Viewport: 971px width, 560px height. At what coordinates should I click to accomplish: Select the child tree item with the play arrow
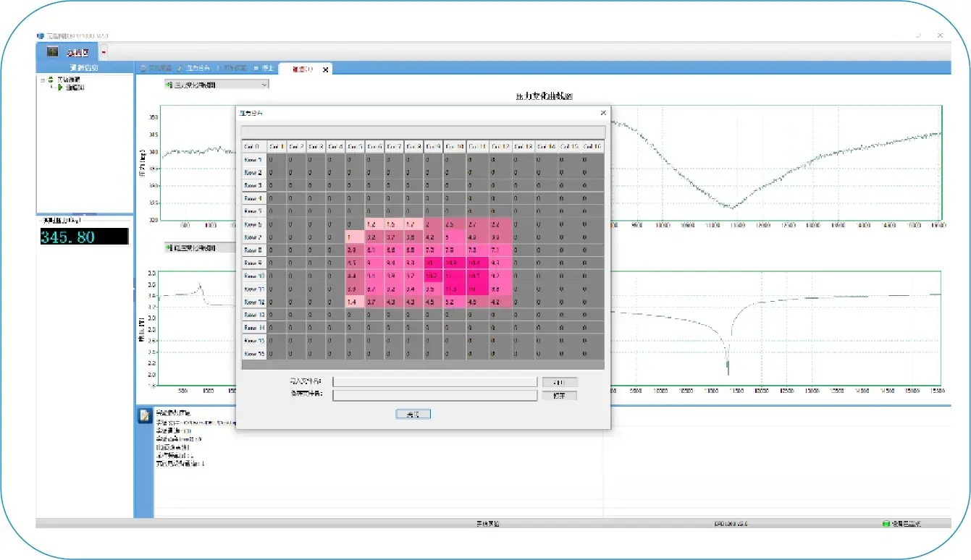click(x=71, y=88)
